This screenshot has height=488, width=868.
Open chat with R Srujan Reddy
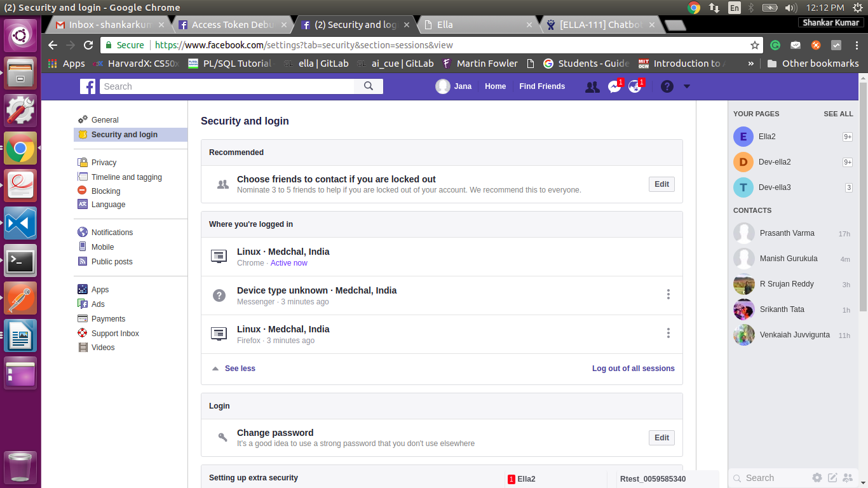pyautogui.click(x=792, y=284)
